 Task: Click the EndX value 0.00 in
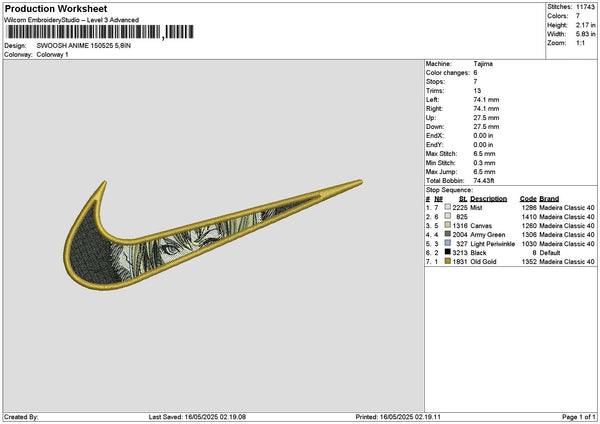(483, 136)
